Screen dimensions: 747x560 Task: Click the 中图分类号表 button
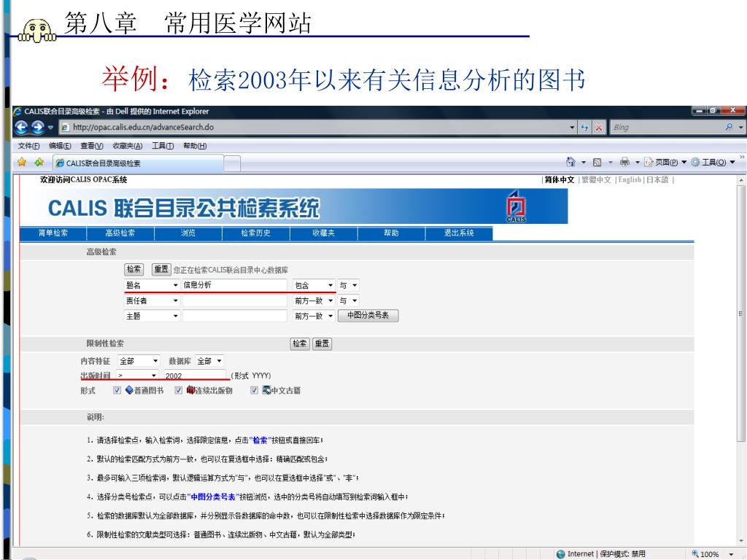(x=368, y=315)
